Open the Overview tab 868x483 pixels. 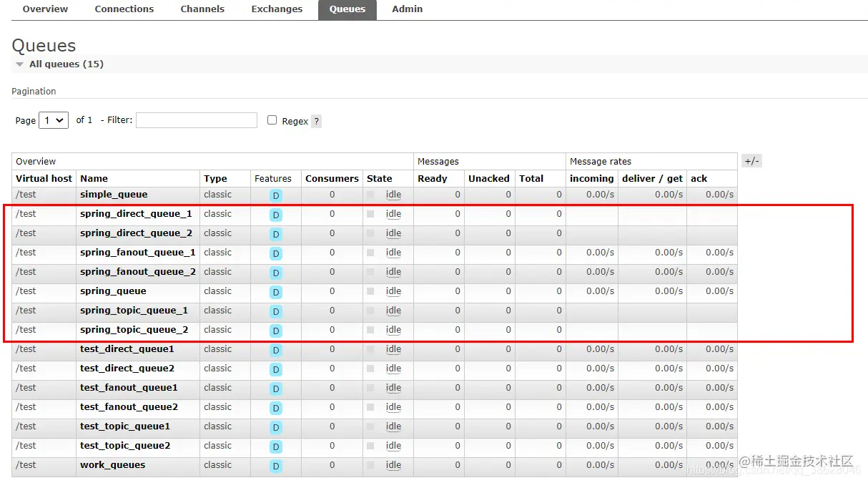45,9
